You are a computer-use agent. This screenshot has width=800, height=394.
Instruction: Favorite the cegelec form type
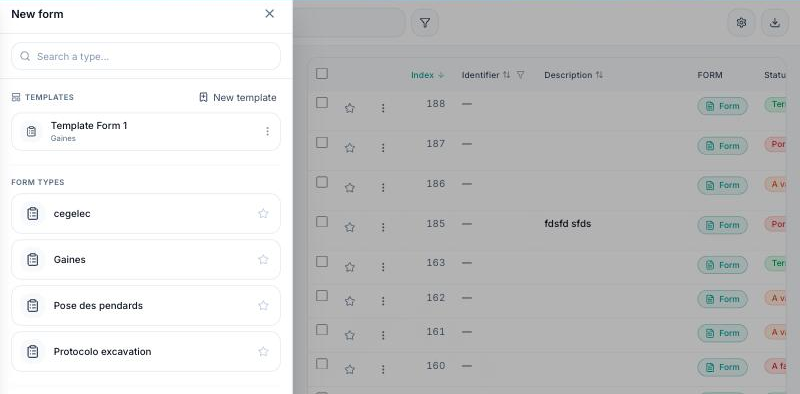(263, 214)
